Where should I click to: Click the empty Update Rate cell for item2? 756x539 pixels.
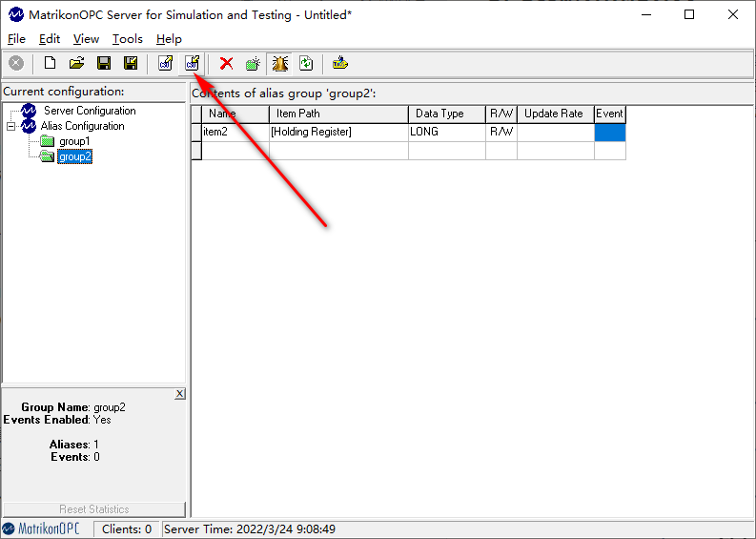(556, 133)
